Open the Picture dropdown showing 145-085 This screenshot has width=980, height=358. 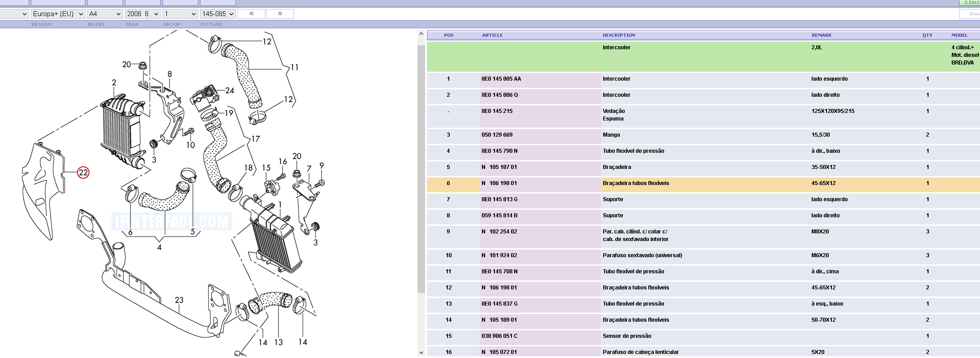218,14
